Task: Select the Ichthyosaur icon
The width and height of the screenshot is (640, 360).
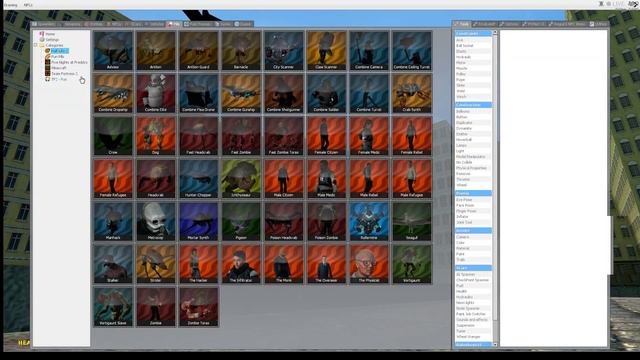Action: point(241,178)
